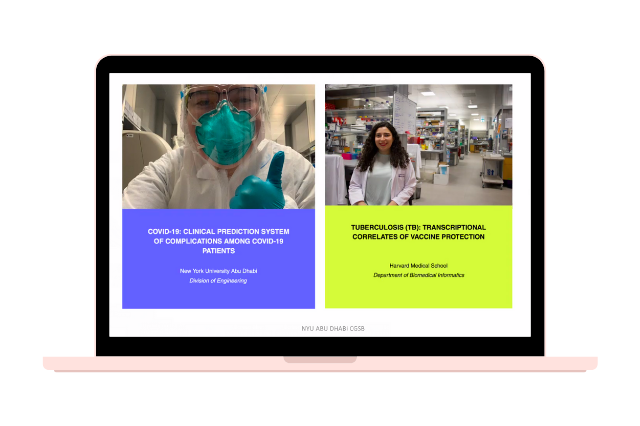Click the NYU ABU DHABI CGSB footer
The width and height of the screenshot is (640, 426).
[x=333, y=328]
